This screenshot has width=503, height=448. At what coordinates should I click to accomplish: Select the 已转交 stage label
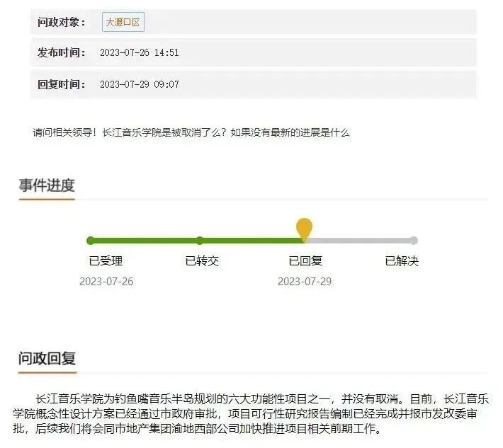202,261
